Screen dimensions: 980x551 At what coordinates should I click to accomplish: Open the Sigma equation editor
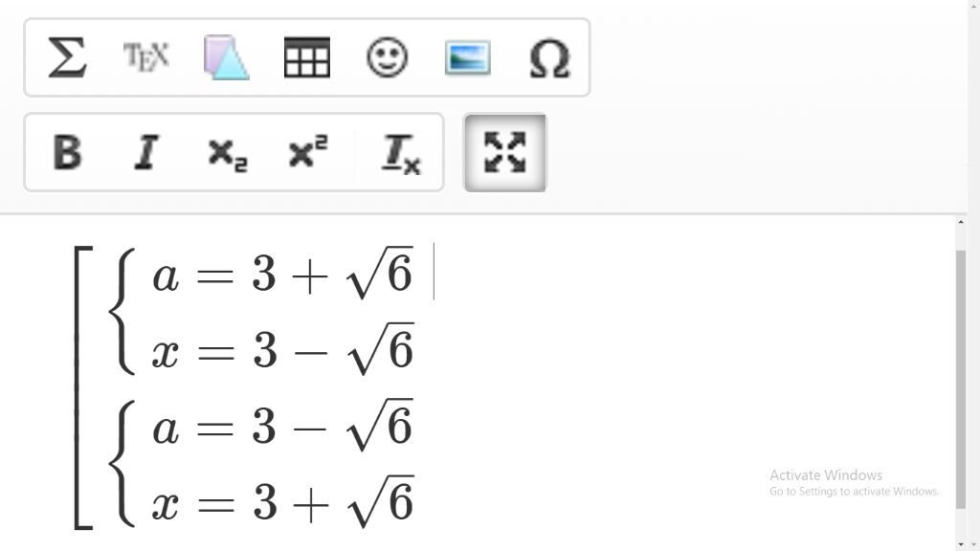point(67,57)
